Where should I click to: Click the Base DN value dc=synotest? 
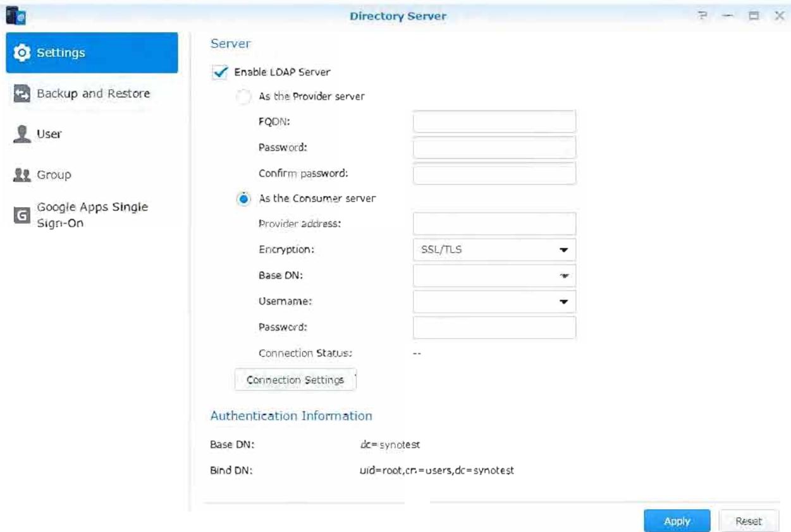click(389, 445)
